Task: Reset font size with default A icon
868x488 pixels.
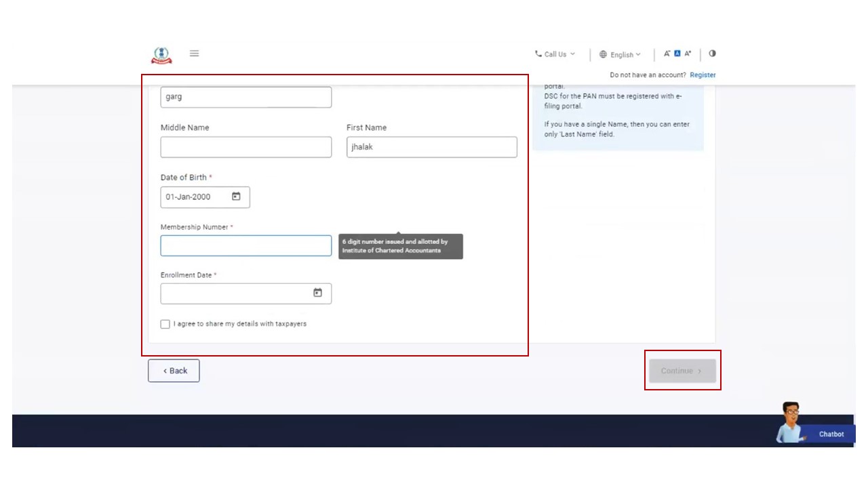Action: click(677, 54)
